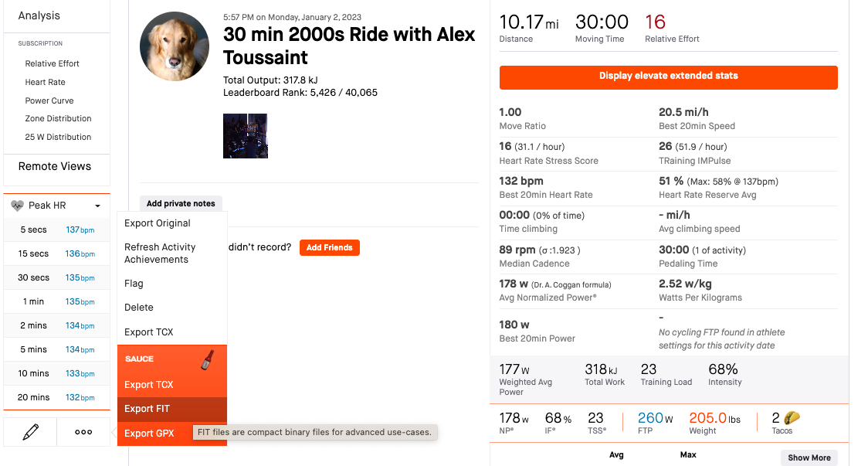Open the Peak HR dropdown arrow
This screenshot has width=868, height=466.
click(97, 206)
